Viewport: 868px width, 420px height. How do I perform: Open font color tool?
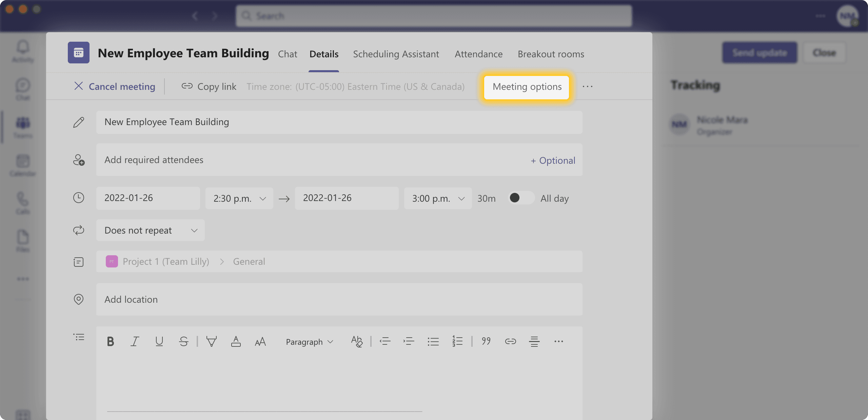(x=236, y=341)
